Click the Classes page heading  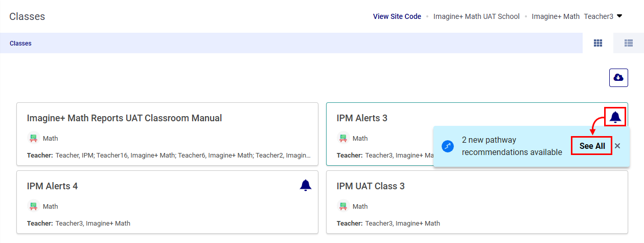point(27,16)
